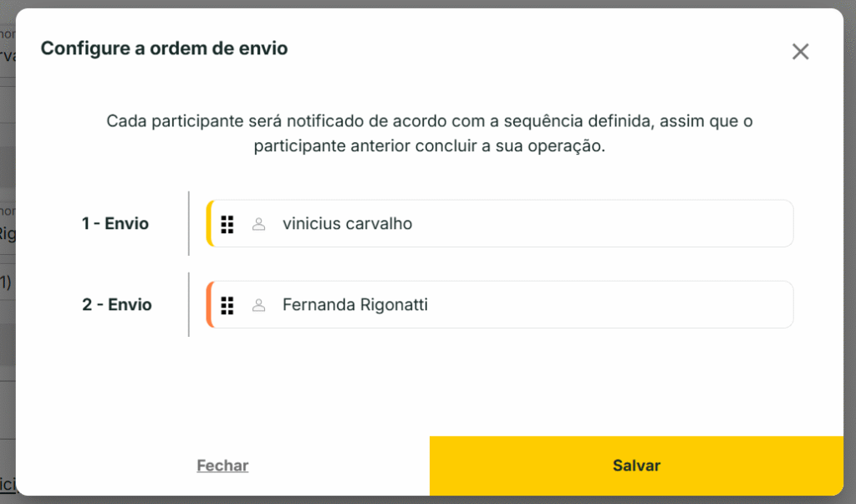The width and height of the screenshot is (856, 504).
Task: Click the "2 - Envio" label
Action: 116,305
